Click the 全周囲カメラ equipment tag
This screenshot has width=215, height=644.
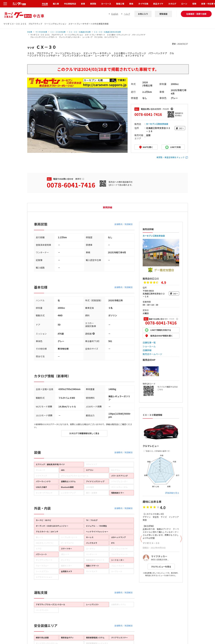coord(71,571)
